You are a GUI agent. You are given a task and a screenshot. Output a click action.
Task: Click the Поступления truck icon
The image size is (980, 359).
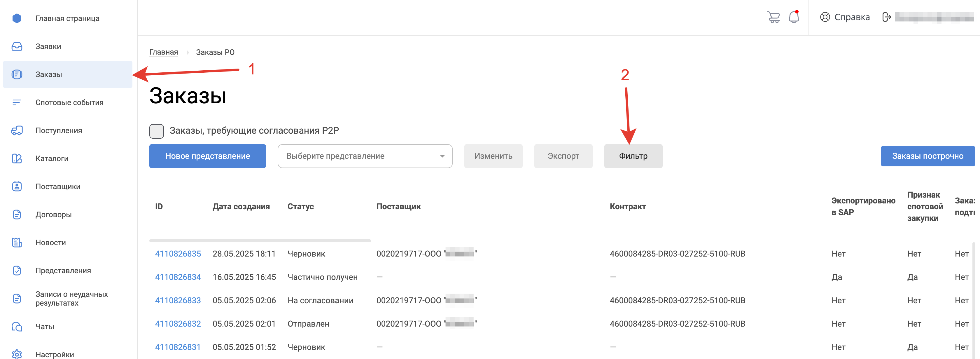17,130
